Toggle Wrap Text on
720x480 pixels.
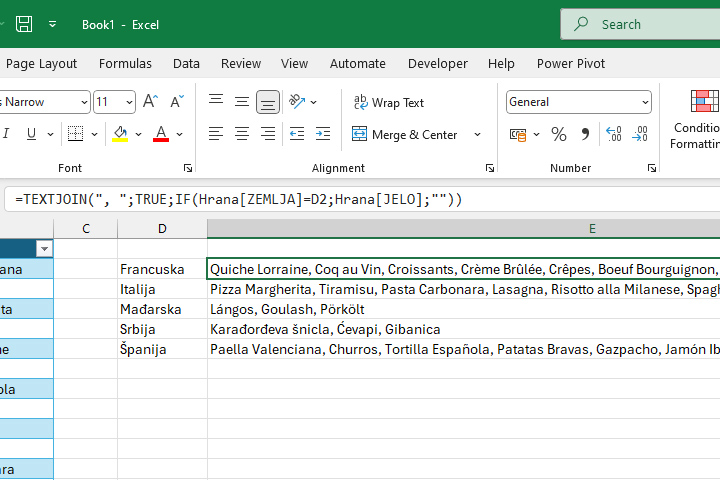coord(388,102)
